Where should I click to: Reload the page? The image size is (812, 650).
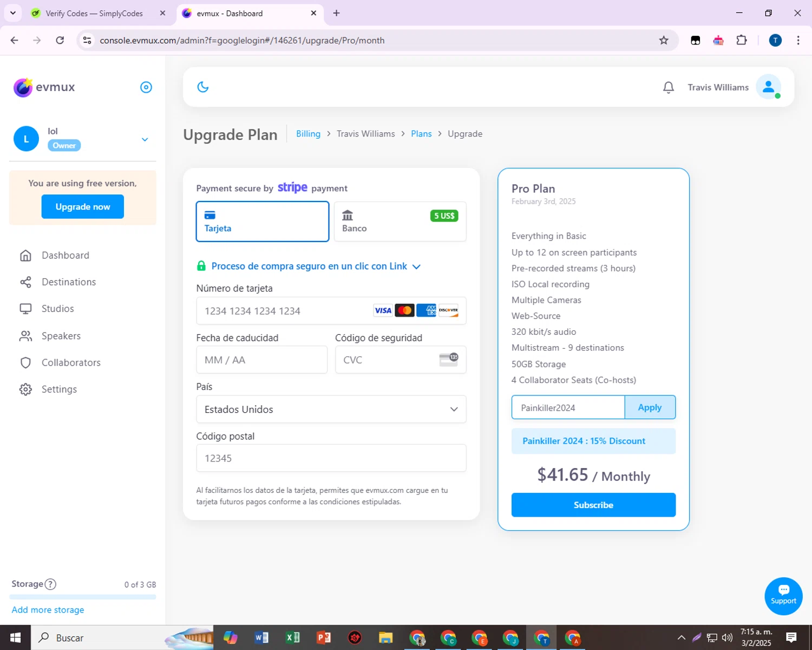click(60, 40)
